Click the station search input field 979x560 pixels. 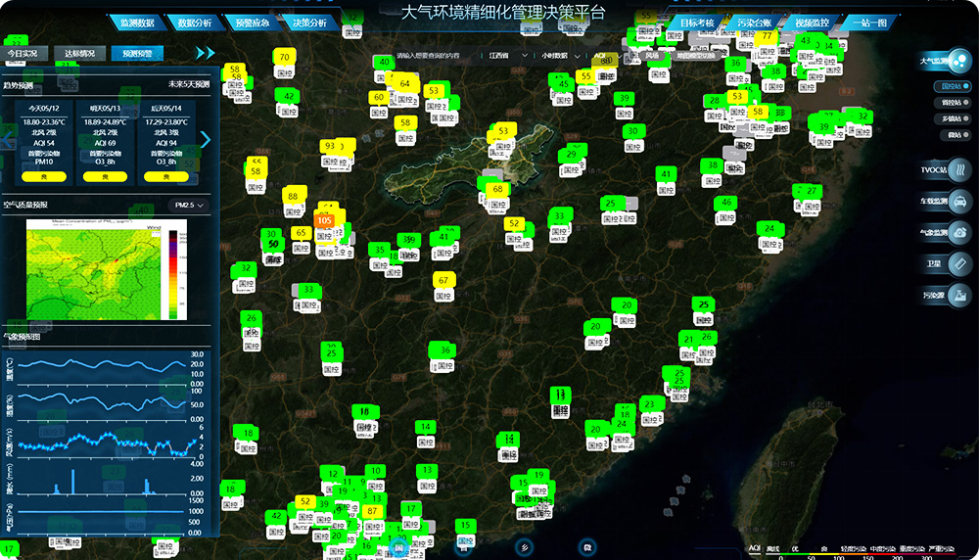click(x=431, y=56)
